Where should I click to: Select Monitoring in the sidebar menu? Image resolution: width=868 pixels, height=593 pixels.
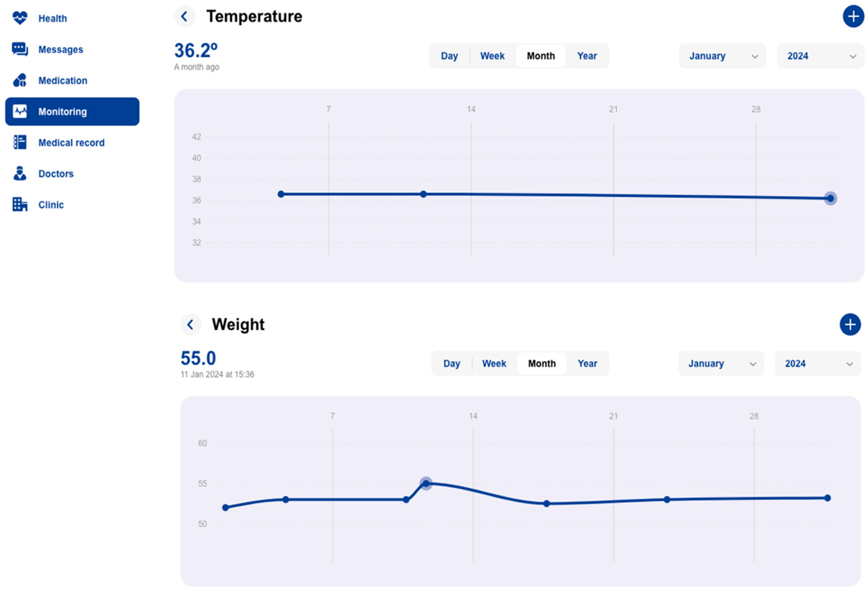72,112
